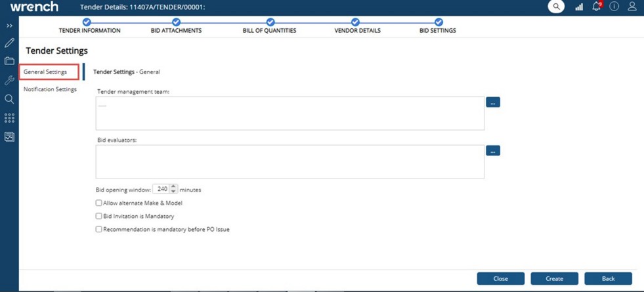Click the Close button
644x292 pixels.
(501, 278)
